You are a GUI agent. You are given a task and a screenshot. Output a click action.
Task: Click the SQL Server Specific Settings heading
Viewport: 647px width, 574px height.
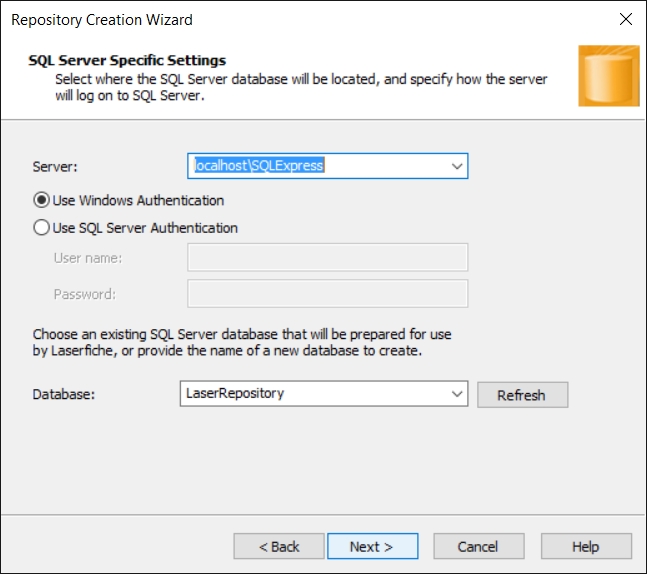click(127, 60)
